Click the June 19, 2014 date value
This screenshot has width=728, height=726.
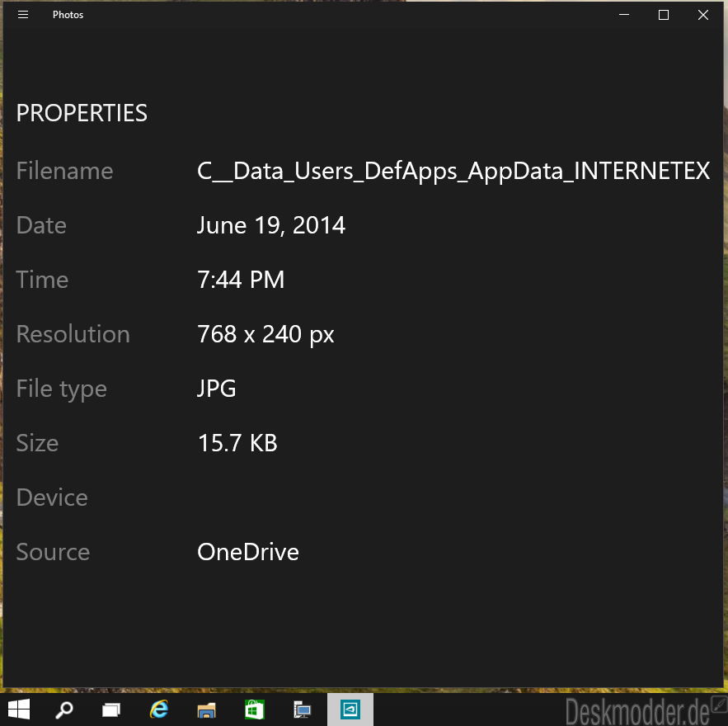(271, 225)
